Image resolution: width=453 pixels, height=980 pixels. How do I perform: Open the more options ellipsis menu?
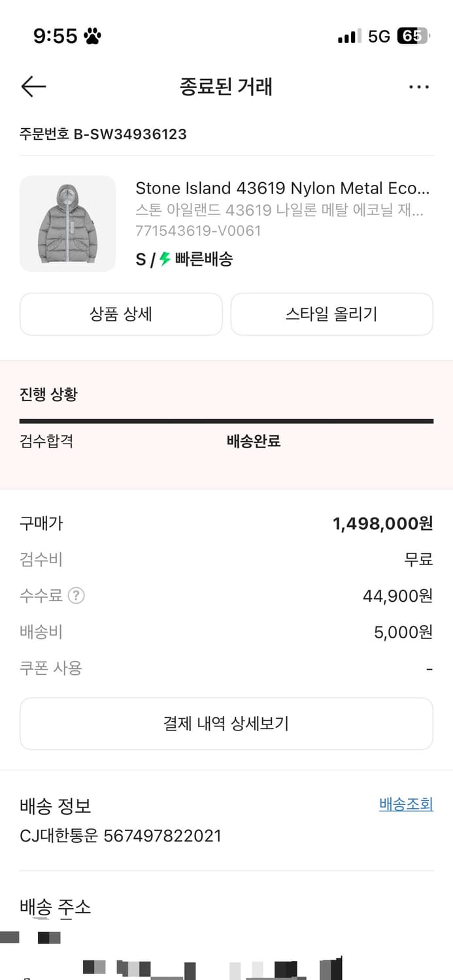(x=418, y=86)
